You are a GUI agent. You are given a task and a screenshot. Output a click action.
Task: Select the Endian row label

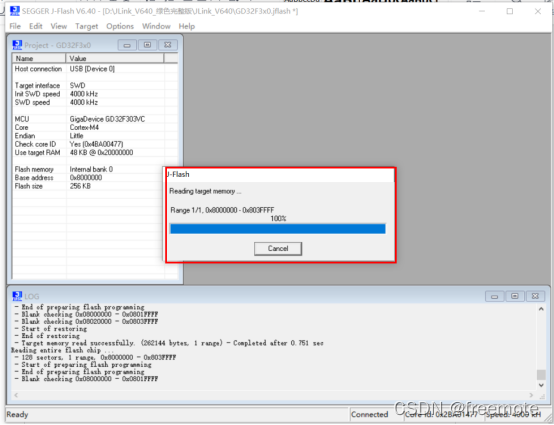coord(25,136)
